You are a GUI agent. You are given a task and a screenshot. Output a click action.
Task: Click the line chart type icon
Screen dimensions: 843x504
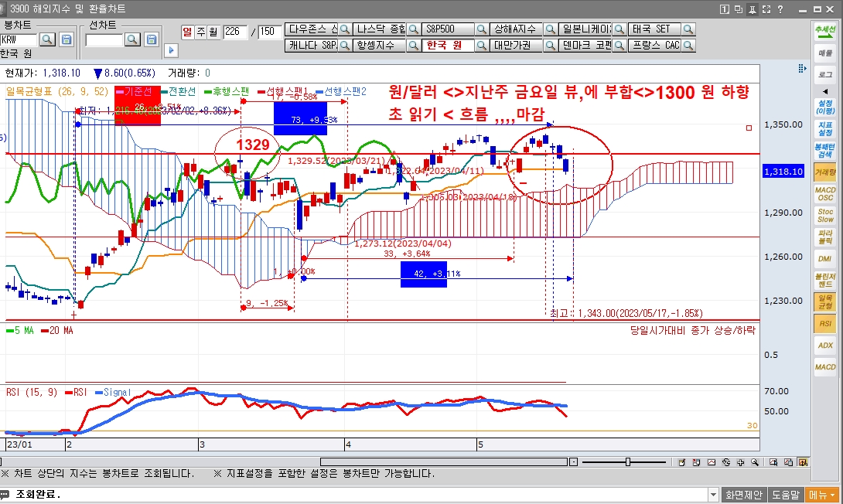pyautogui.click(x=712, y=462)
